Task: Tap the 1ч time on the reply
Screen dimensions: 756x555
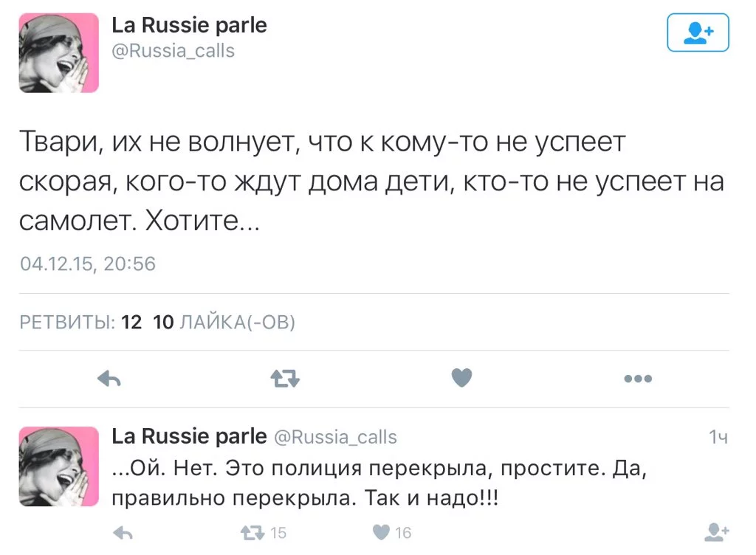Action: (x=718, y=438)
